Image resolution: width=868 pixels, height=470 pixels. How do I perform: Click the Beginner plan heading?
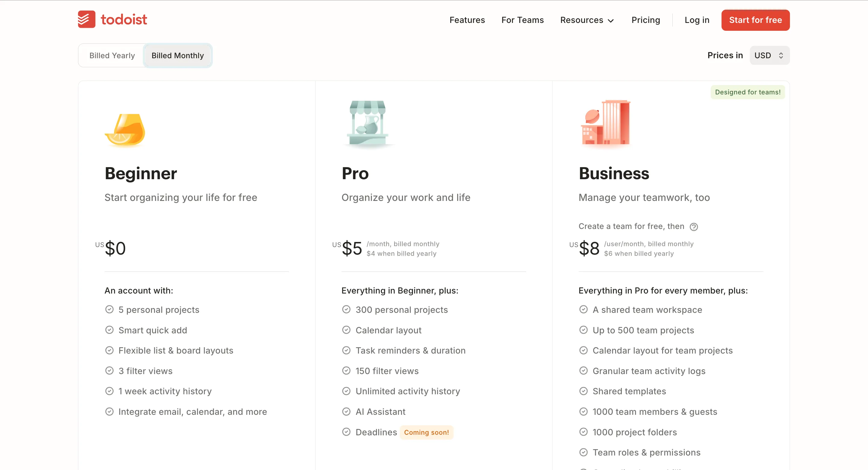click(141, 173)
